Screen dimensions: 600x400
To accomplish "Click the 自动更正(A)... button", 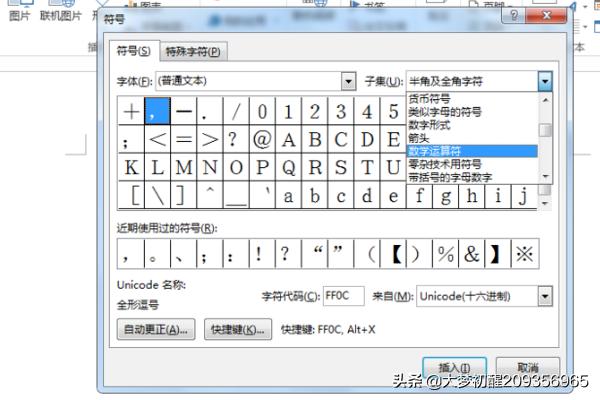I will 156,329.
